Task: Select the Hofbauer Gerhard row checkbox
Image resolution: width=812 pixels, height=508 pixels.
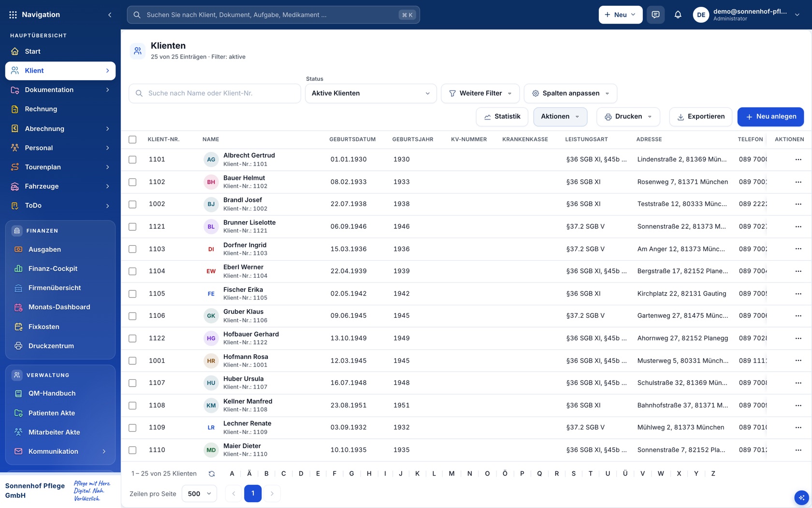Action: click(x=132, y=338)
